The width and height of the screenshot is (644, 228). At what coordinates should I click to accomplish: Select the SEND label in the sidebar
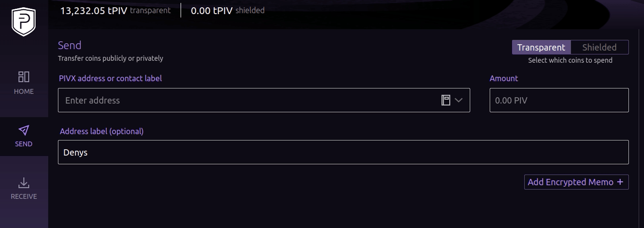[x=24, y=144]
